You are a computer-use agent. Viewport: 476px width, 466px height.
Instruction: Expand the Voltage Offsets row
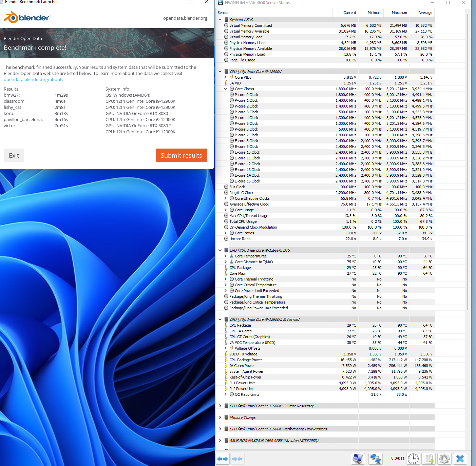[x=225, y=348]
